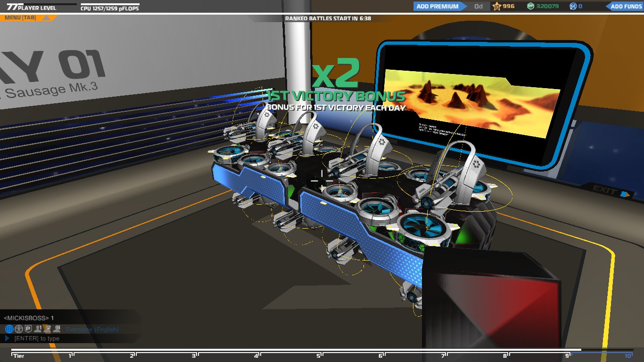Click the premium 0d remaining label

click(x=479, y=7)
